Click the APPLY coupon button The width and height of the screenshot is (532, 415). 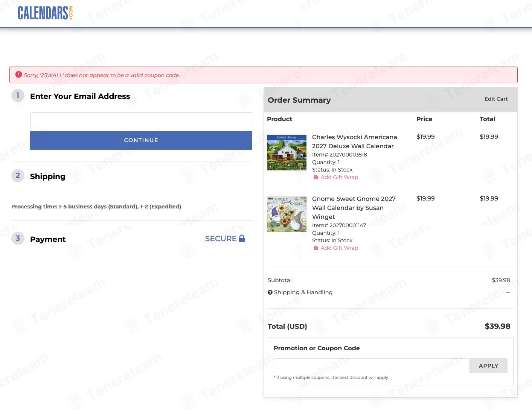488,366
